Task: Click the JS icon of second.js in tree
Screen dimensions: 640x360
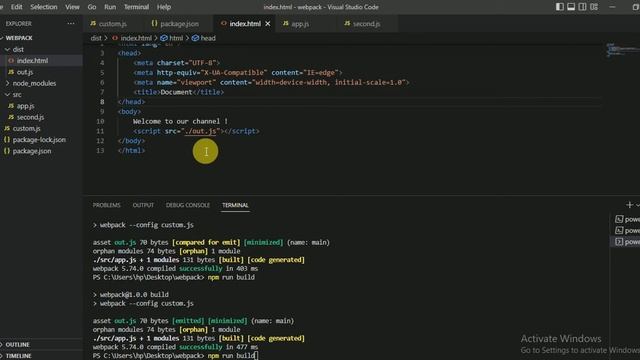Action: tap(11, 117)
